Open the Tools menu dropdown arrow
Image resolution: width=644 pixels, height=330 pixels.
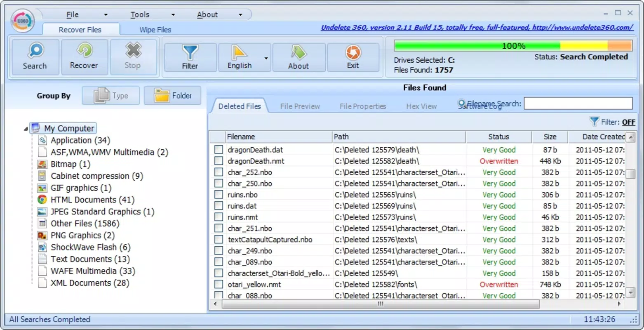(173, 15)
